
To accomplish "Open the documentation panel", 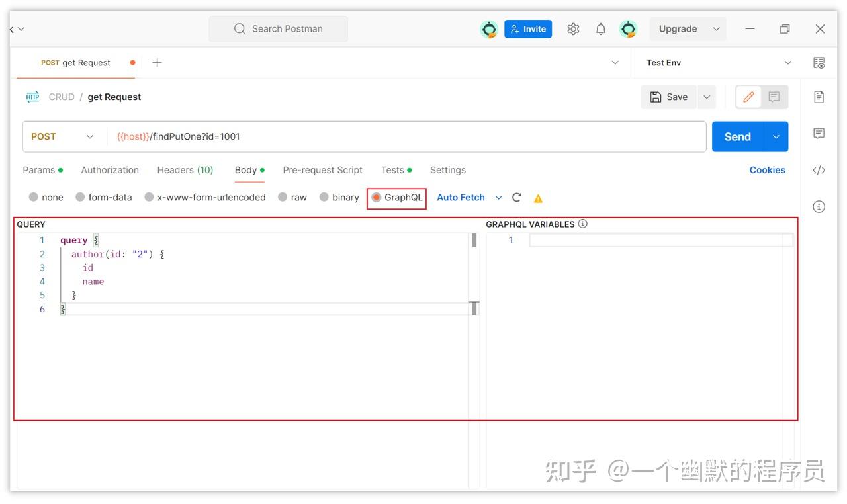I will 819,96.
